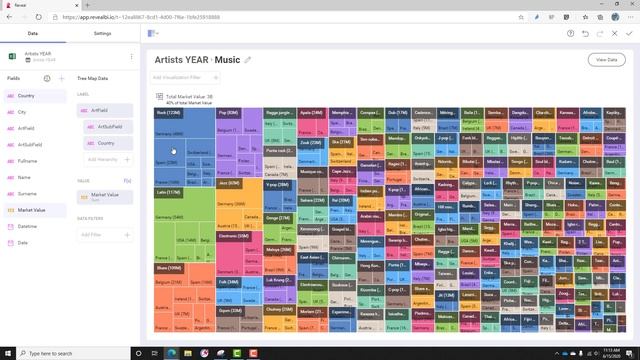Select the Country field in Fields list
This screenshot has height=360, width=640.
tap(35, 96)
